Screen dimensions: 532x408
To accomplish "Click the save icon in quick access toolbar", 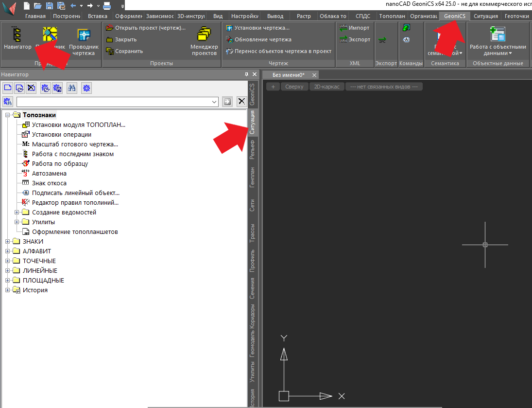I will pos(50,6).
